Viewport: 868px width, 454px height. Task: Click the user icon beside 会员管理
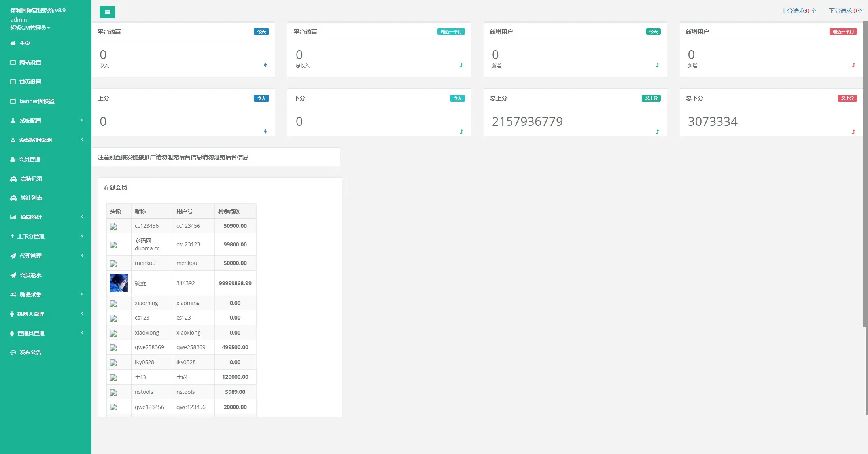(x=13, y=159)
